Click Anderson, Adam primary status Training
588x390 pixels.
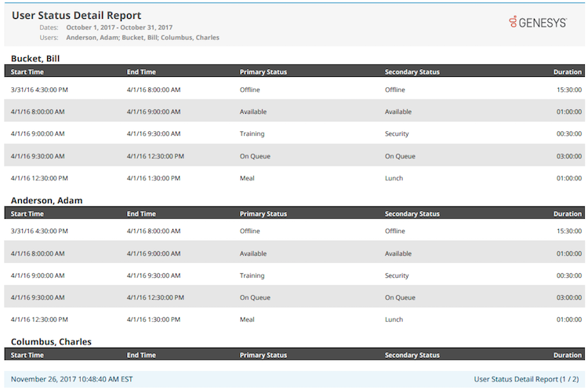pyautogui.click(x=252, y=275)
